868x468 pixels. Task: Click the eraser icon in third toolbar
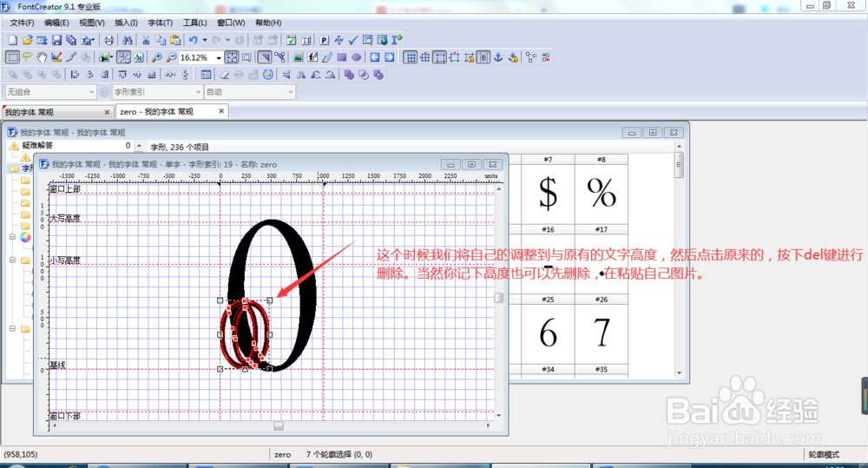tap(225, 75)
